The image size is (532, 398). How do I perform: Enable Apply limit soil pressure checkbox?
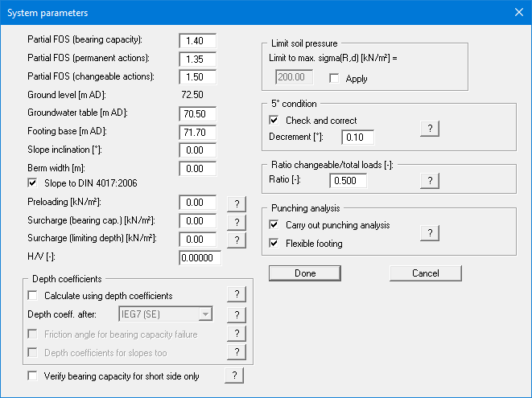tap(335, 79)
